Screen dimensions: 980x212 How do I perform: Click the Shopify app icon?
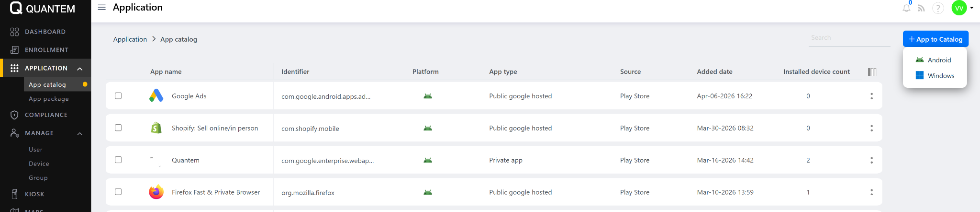click(156, 128)
